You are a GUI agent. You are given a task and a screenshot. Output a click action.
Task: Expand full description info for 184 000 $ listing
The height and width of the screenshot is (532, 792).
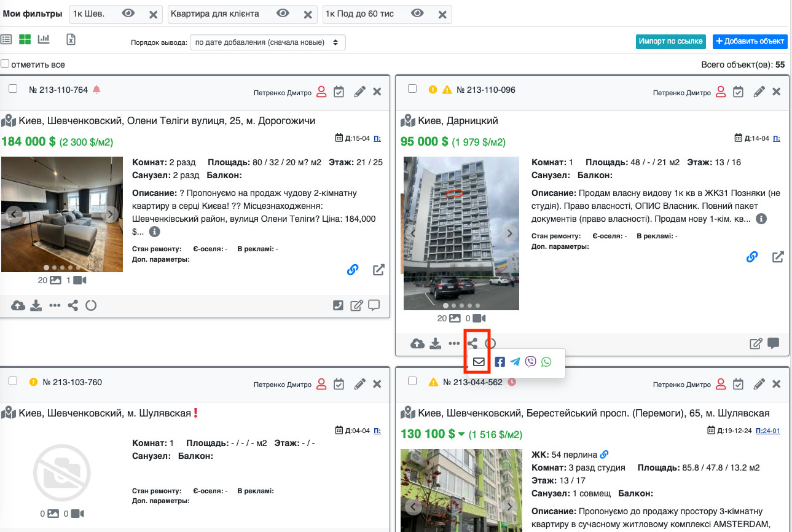pyautogui.click(x=154, y=232)
